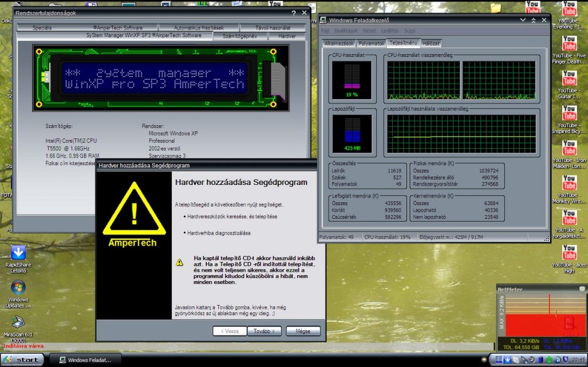Image resolution: width=588 pixels, height=367 pixels.
Task: Click the yellow folder icon on desktop
Action: click(x=496, y=7)
